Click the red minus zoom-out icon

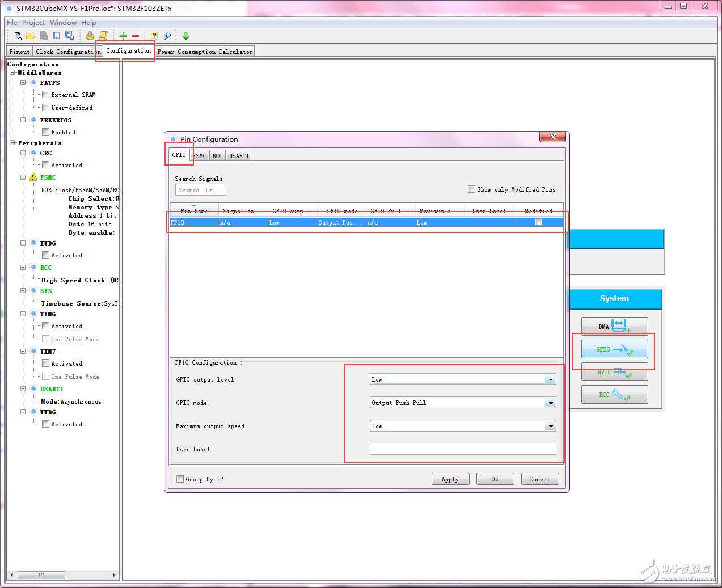[136, 36]
